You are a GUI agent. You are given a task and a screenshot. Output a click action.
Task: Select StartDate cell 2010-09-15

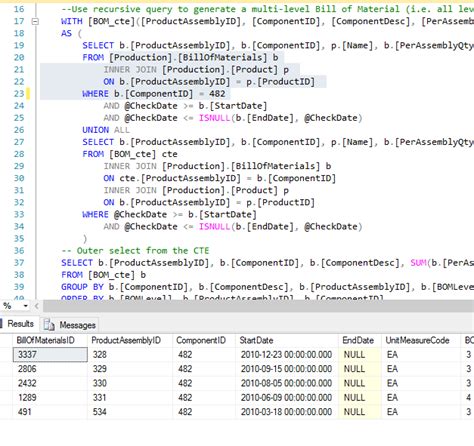click(x=287, y=369)
